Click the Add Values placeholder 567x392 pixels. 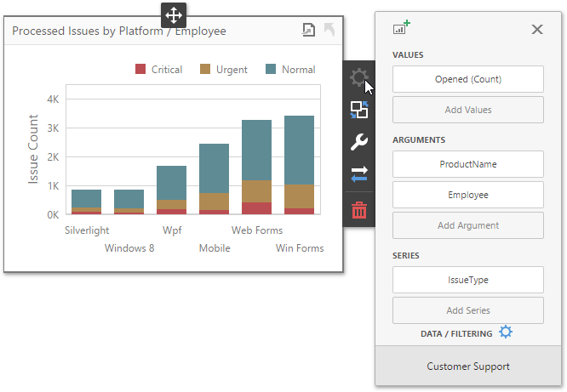(x=467, y=110)
